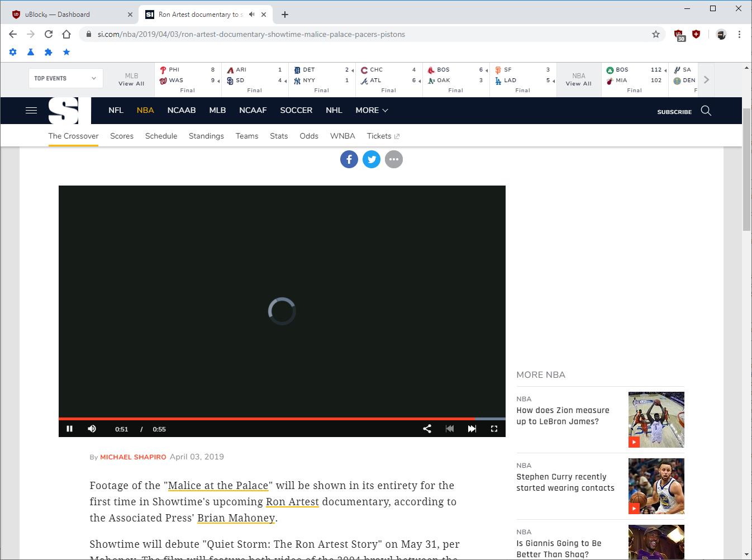752x560 pixels.
Task: Open the Ron Artest article link
Action: [292, 502]
